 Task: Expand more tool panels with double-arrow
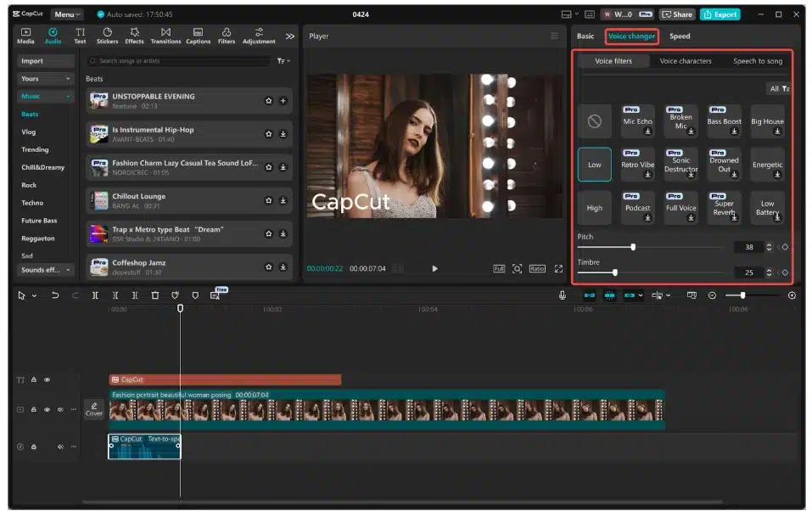pyautogui.click(x=290, y=36)
